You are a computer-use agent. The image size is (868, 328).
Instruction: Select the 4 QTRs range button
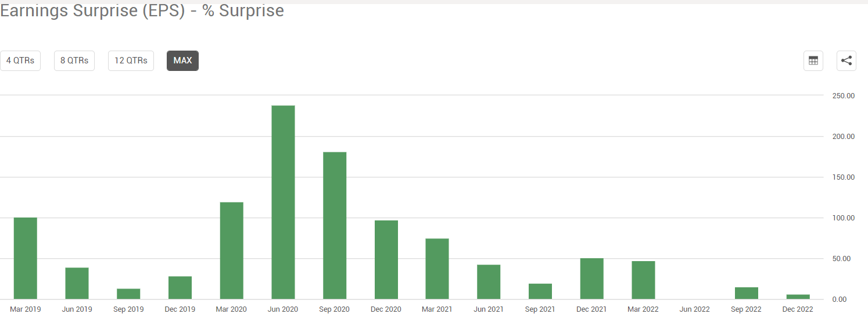click(x=20, y=60)
